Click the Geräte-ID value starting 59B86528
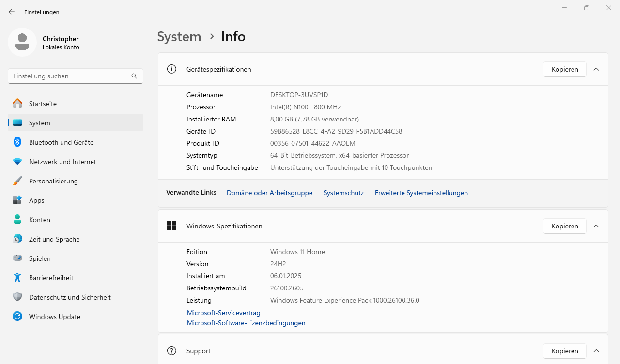Image resolution: width=620 pixels, height=364 pixels. 336,131
